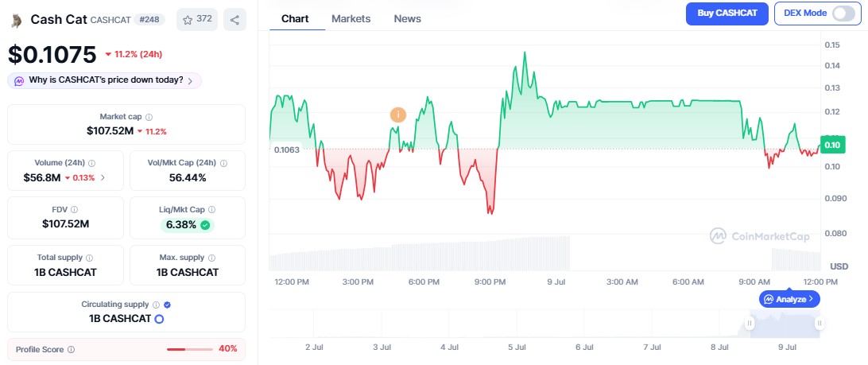Click the 9:00 PM time axis label
This screenshot has height=365, width=868.
490,282
